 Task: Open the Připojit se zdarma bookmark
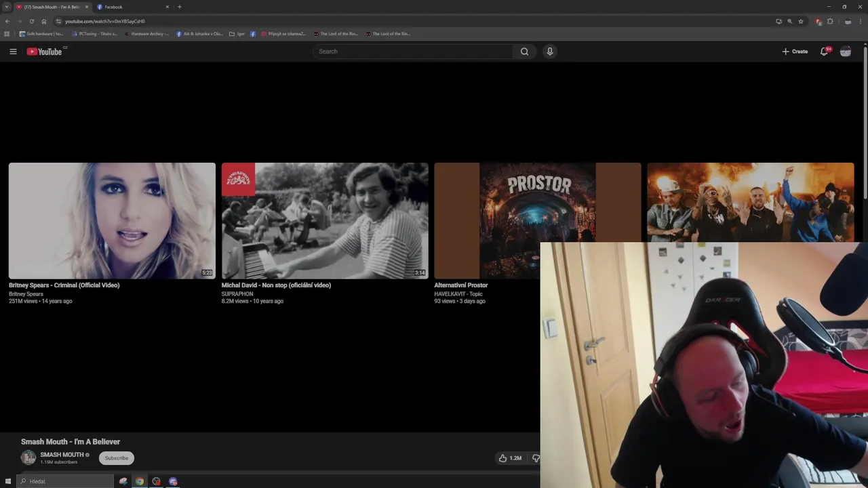284,34
